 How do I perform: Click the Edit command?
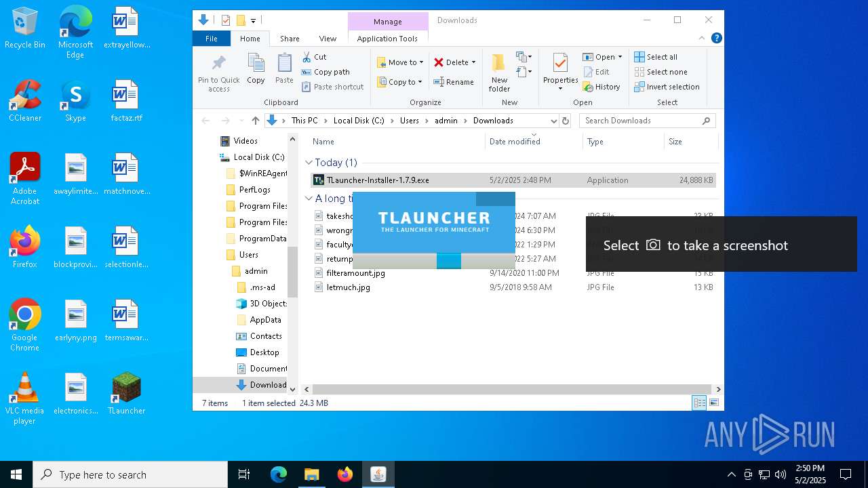tap(596, 72)
